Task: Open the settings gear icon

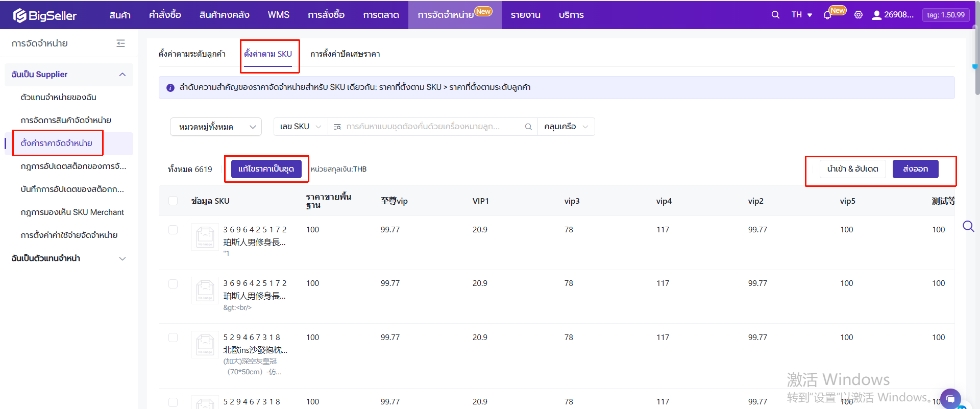Action: point(859,15)
